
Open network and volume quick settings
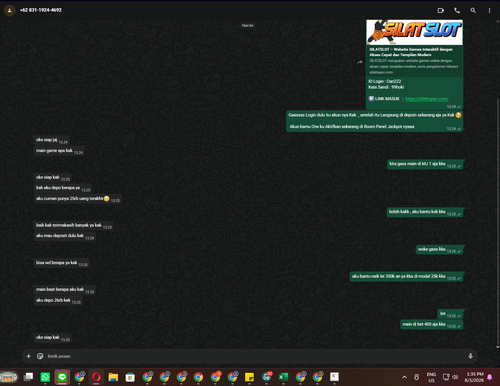(450, 377)
